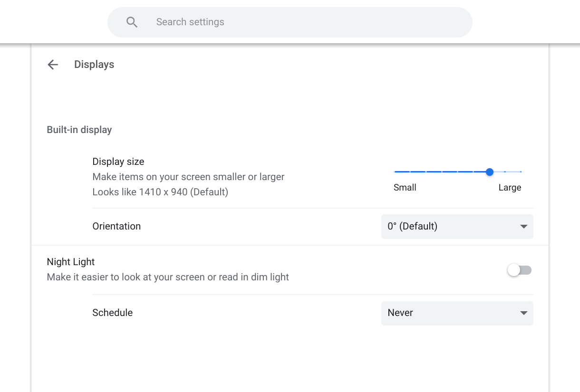Open the Schedule dropdown
580x392 pixels.
[456, 313]
